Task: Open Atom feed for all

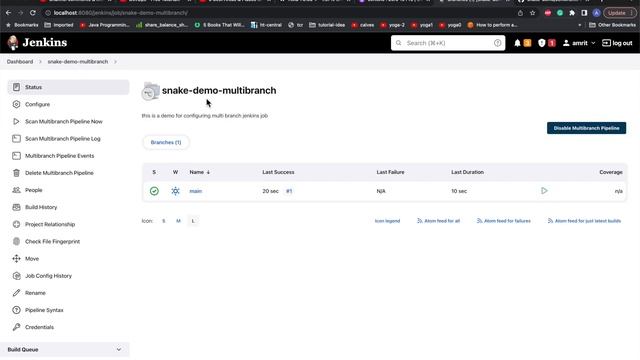Action: coord(438,221)
